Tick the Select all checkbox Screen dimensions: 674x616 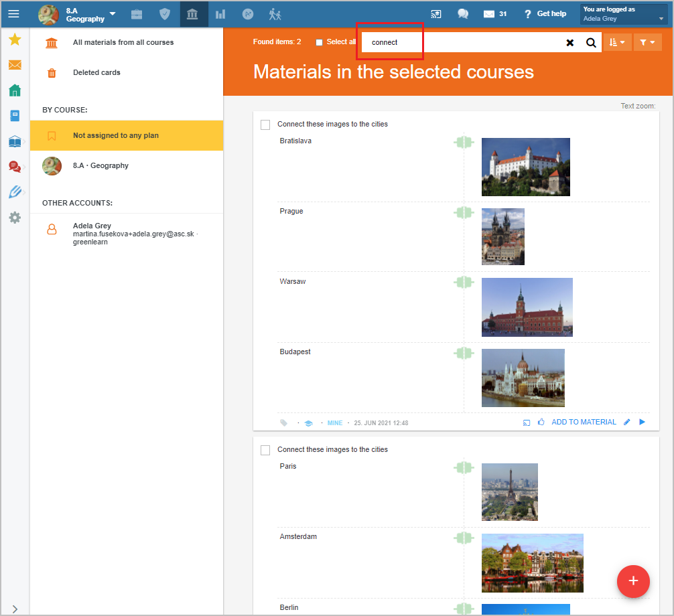[x=319, y=42]
